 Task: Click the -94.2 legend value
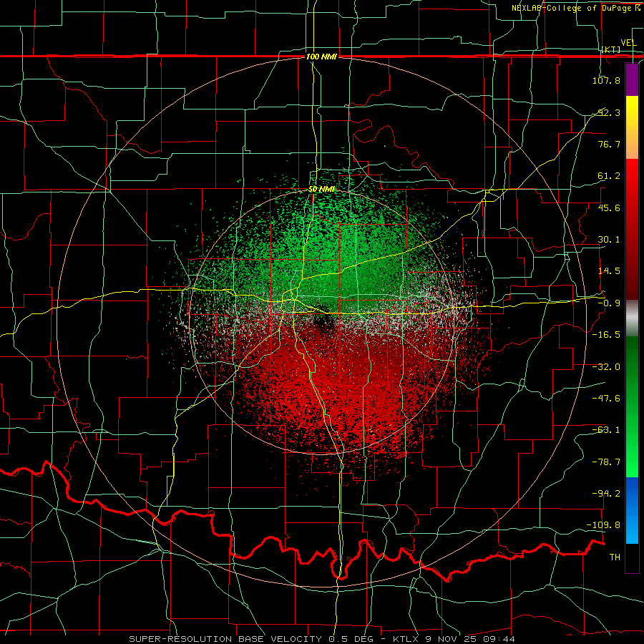point(606,493)
